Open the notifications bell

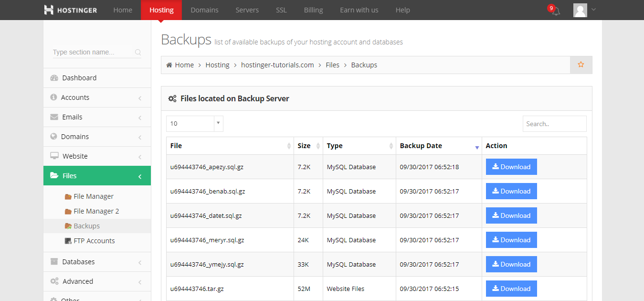(x=556, y=11)
